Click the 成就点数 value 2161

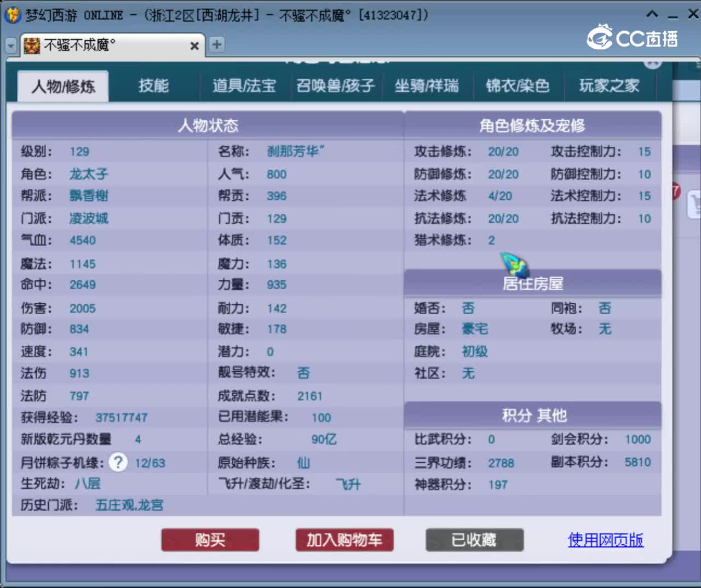[310, 396]
